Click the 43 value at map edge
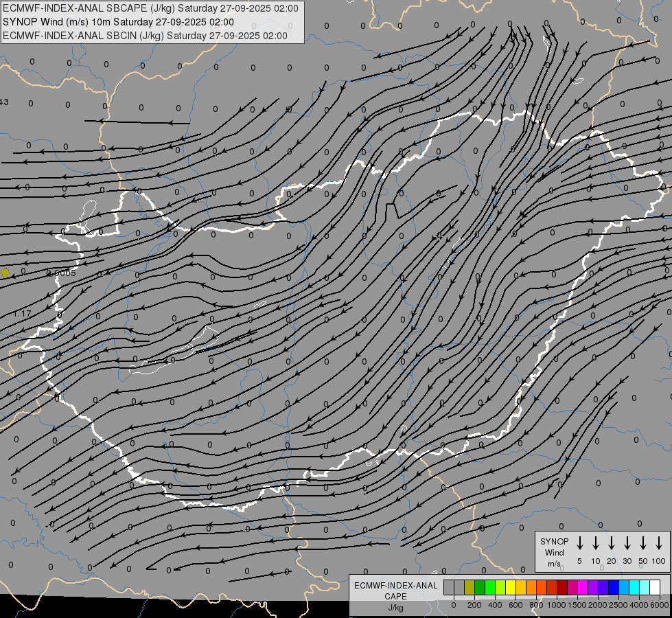This screenshot has width=672, height=618. pyautogui.click(x=4, y=102)
